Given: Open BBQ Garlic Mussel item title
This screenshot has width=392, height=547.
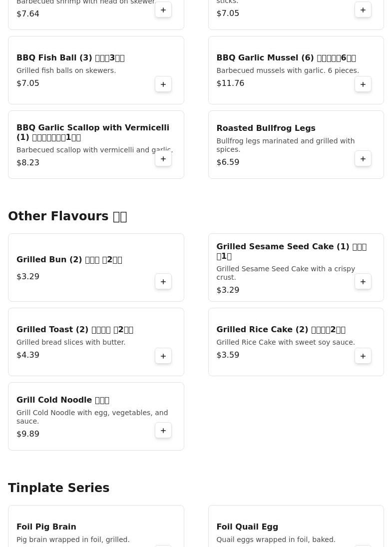Looking at the screenshot, I should pos(286,57).
